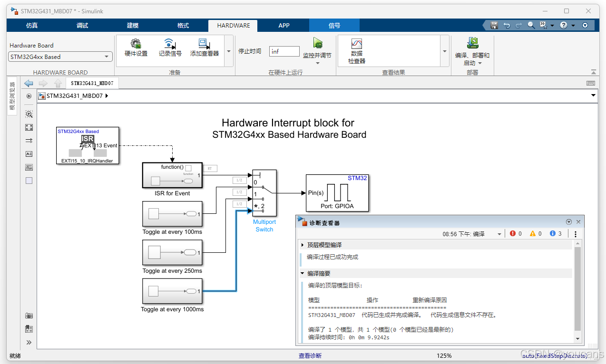The height and width of the screenshot is (364, 606).
Task: Open 硬件设置 hardware settings gear
Action: (136, 44)
